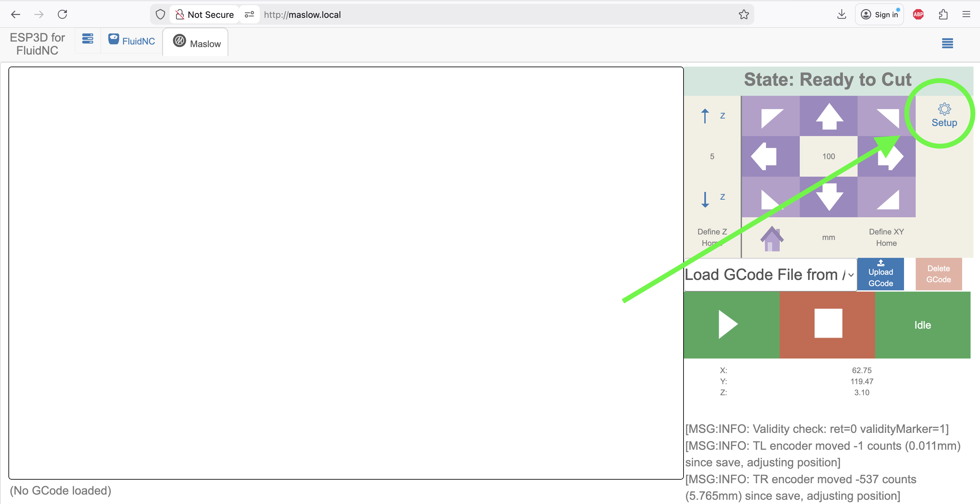Screen dimensions: 980x504
Task: Click the 100 XY jog distance field
Action: (828, 156)
